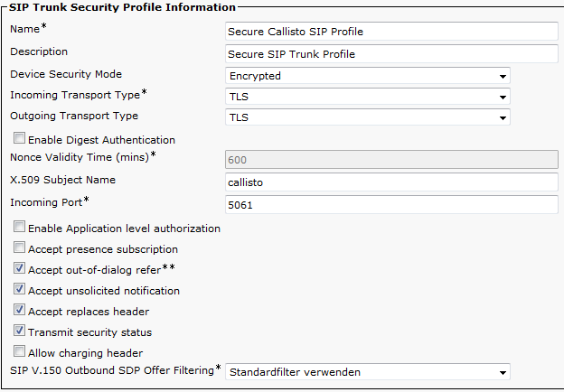
Task: Click the arrow of Standardfilter verwenden dropdown
Action: [x=503, y=372]
